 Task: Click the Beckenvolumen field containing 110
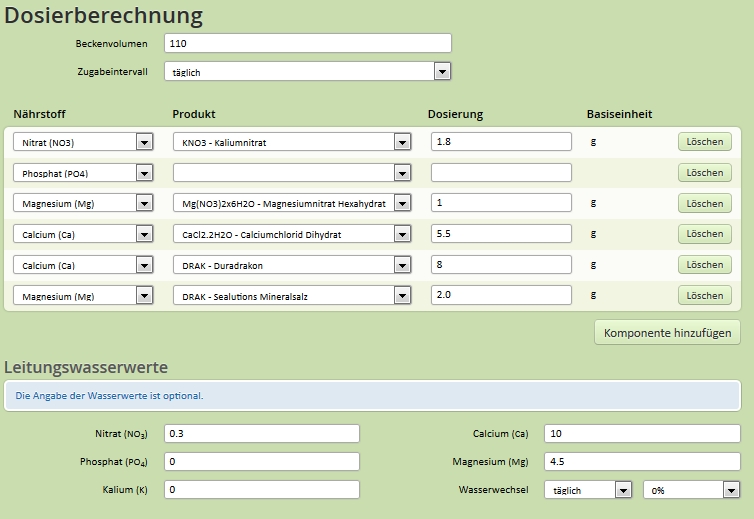tap(308, 43)
